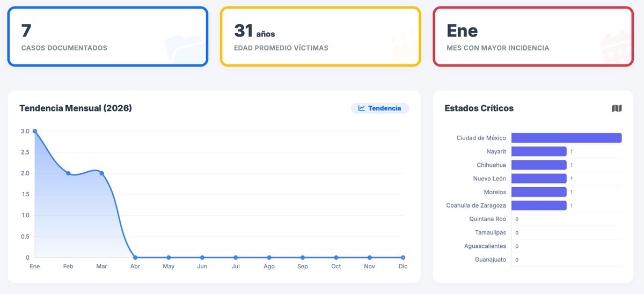The width and height of the screenshot is (644, 294).
Task: Click the Quintana Roo label
Action: click(487, 219)
